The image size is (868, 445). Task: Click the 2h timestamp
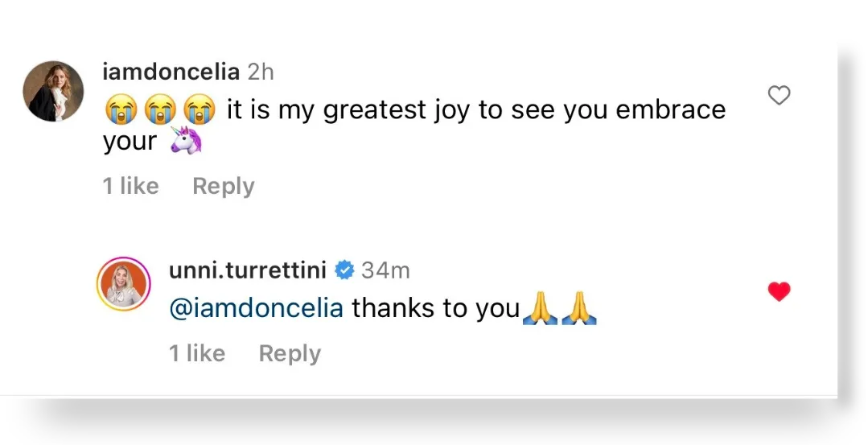click(x=261, y=72)
